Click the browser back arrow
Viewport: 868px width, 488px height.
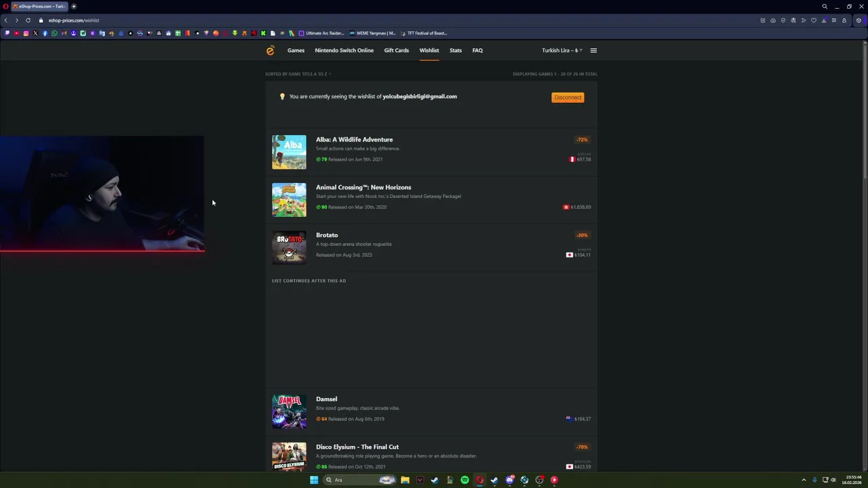(6, 20)
